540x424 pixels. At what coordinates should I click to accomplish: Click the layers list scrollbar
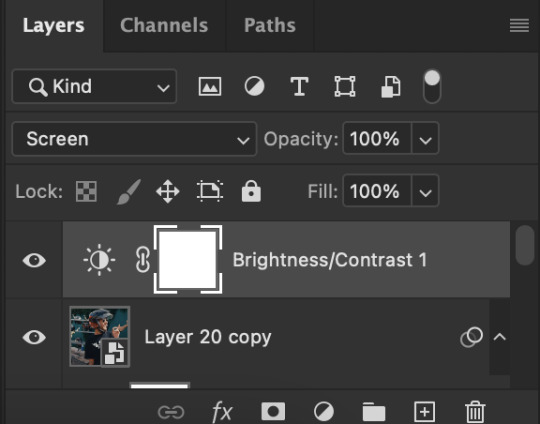point(525,245)
